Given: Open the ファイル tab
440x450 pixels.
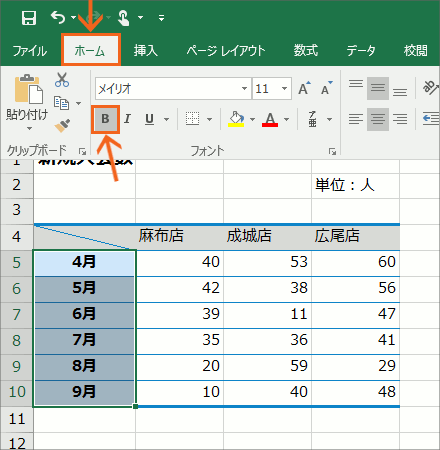Looking at the screenshot, I should (x=29, y=51).
